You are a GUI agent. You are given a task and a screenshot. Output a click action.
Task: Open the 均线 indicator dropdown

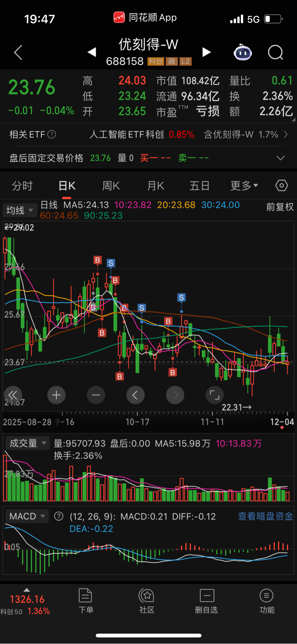point(20,210)
